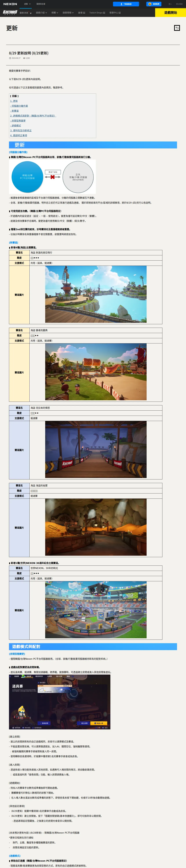Click the NEXON logo
The height and width of the screenshot is (868, 186).
tap(10, 4)
